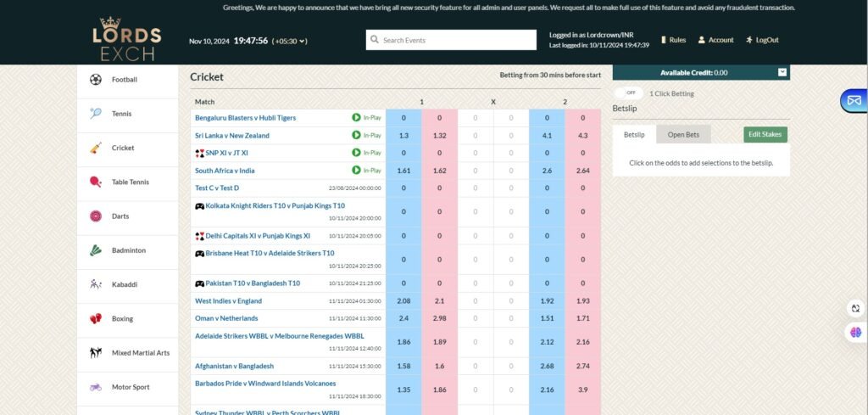Click gamepad icon beside Kolkata Knight Riders T10
The width and height of the screenshot is (868, 415).
pyautogui.click(x=199, y=206)
